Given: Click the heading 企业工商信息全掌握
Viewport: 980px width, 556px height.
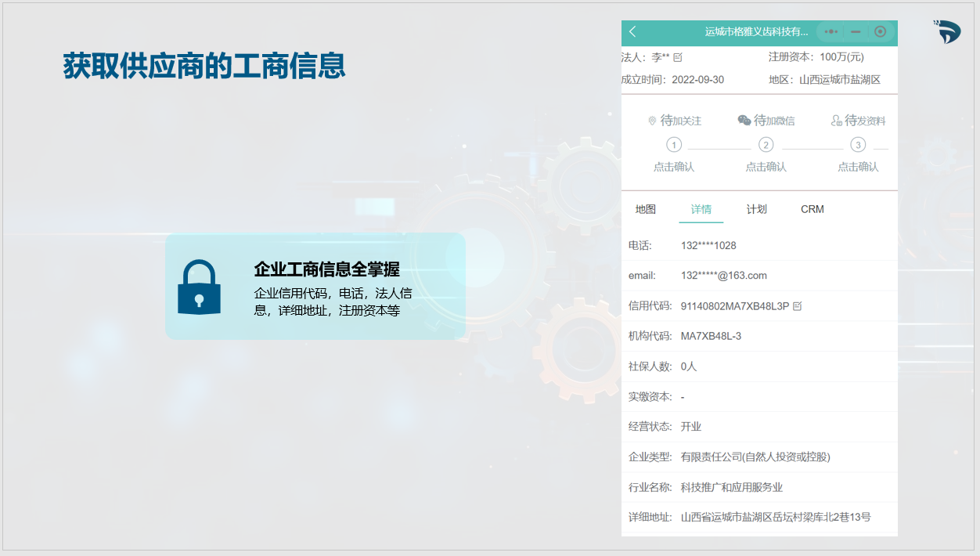Looking at the screenshot, I should [x=326, y=270].
